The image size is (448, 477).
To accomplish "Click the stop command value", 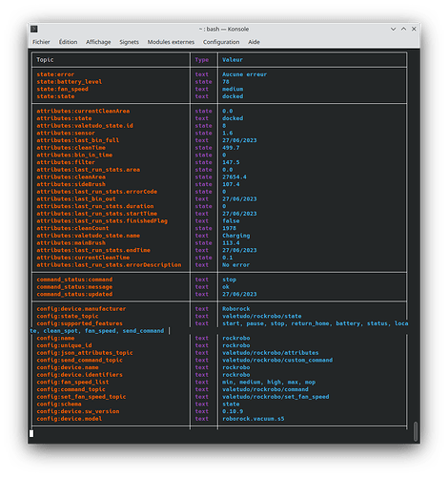I will (229, 280).
